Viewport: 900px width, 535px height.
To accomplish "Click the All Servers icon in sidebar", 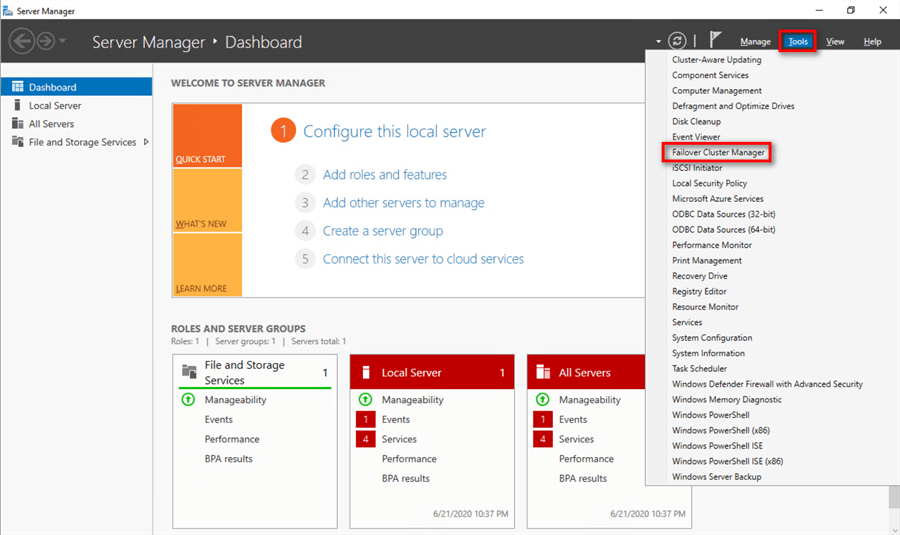I will (x=18, y=124).
